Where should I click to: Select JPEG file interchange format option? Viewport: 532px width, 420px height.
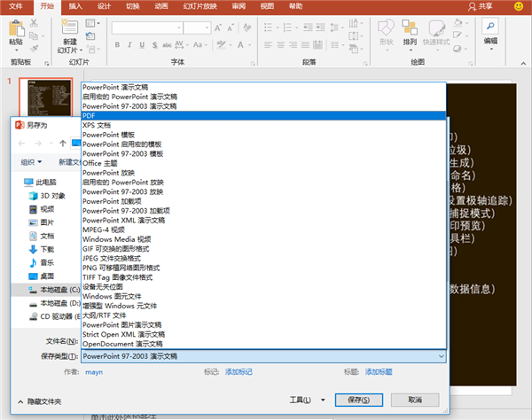263,259
